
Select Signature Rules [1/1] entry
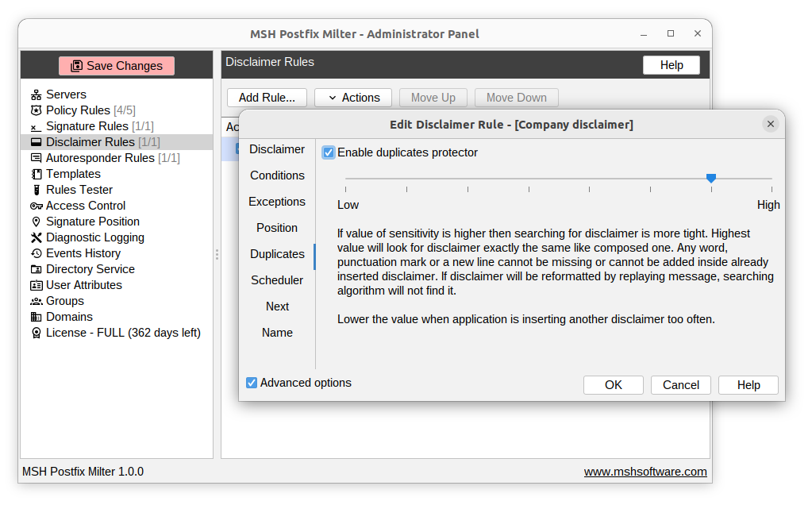pyautogui.click(x=117, y=126)
